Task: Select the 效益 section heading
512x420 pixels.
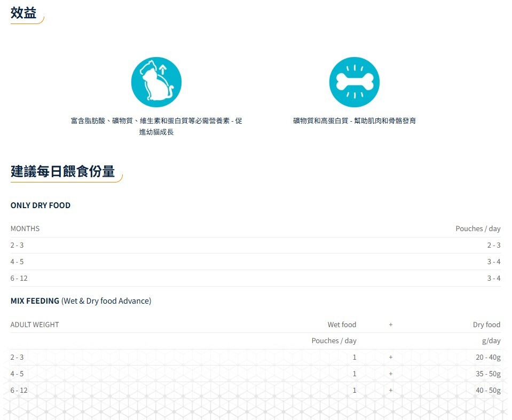Action: (x=23, y=13)
